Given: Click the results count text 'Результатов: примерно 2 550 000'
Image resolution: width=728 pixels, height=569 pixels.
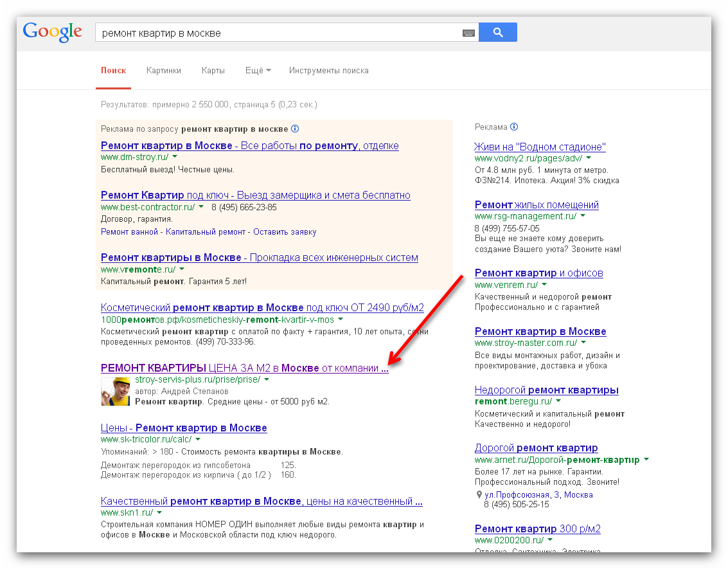Looking at the screenshot, I should [165, 105].
